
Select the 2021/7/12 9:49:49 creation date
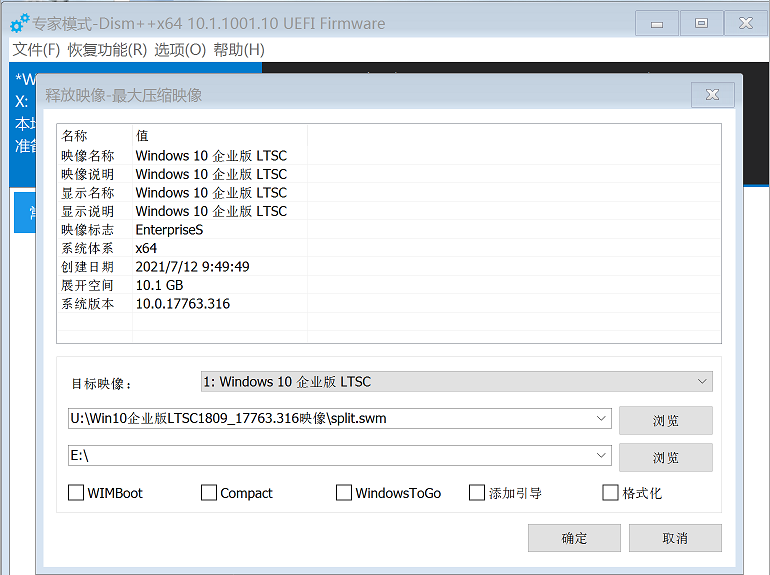pos(192,267)
